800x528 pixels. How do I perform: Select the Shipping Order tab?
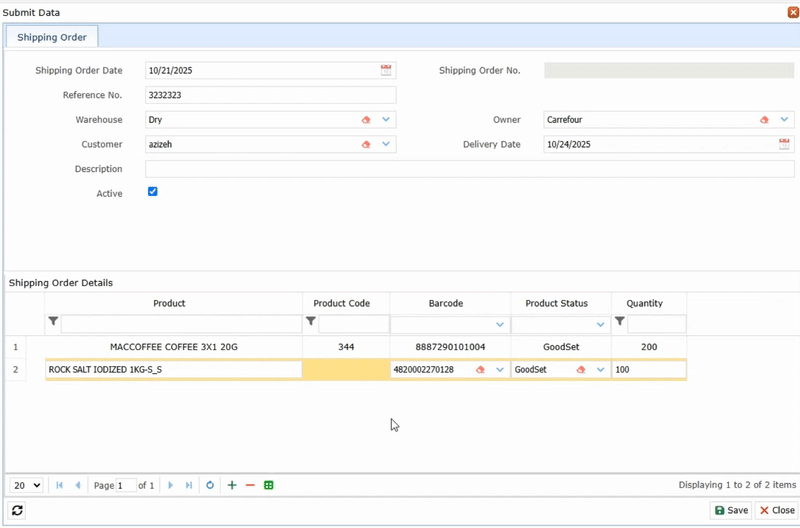point(52,37)
